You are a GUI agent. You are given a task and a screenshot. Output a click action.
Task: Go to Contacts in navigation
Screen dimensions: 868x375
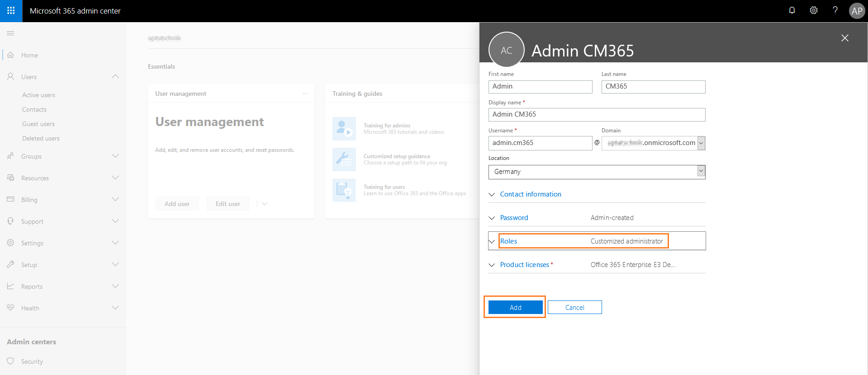pyautogui.click(x=34, y=109)
